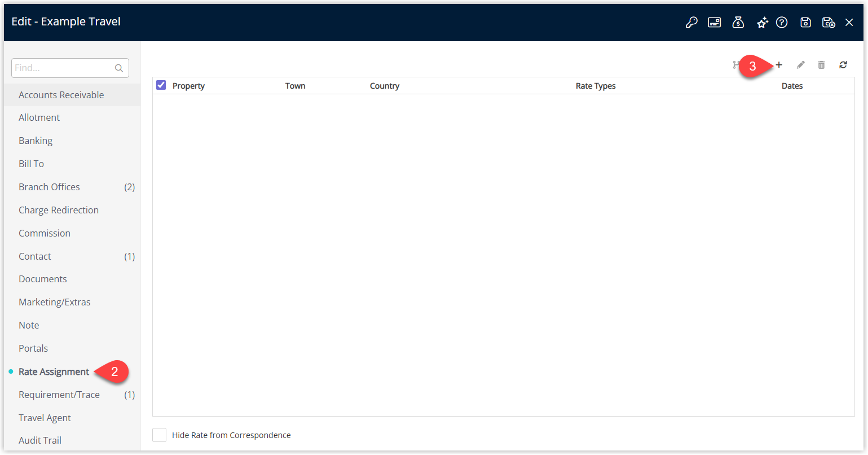The width and height of the screenshot is (868, 455).
Task: Click the search magnifier in Find box
Action: tap(119, 68)
